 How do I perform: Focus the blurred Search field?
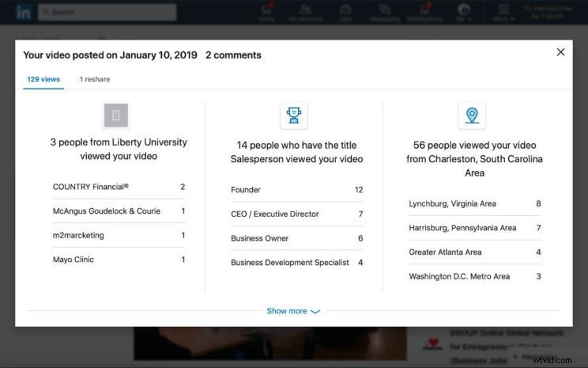click(107, 13)
